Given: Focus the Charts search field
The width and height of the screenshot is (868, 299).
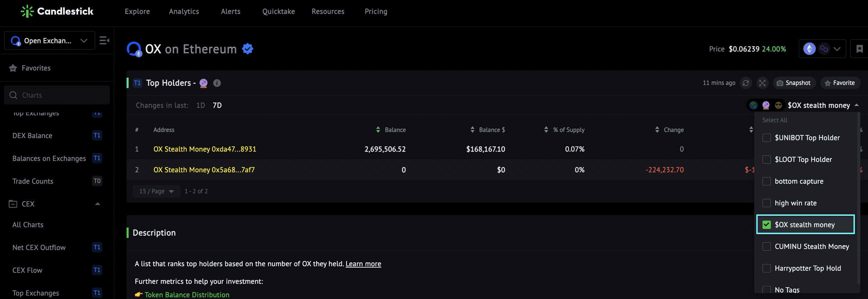Looking at the screenshot, I should 57,95.
